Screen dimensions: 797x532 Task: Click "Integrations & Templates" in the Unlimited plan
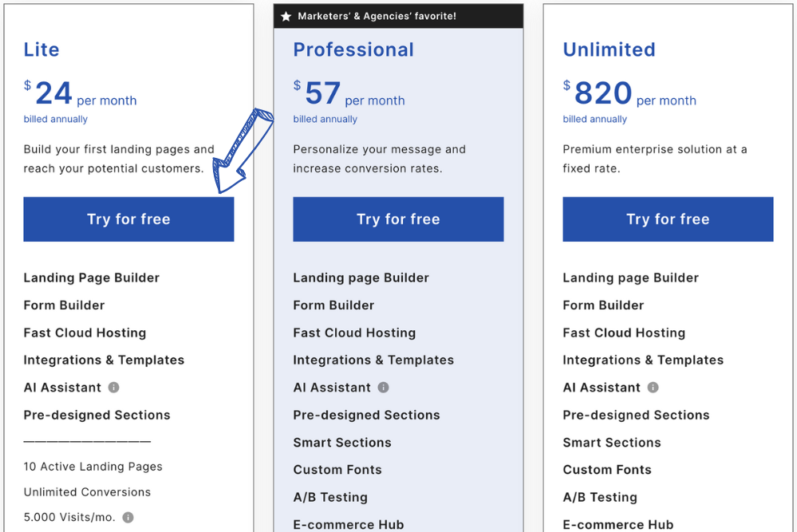coord(643,361)
